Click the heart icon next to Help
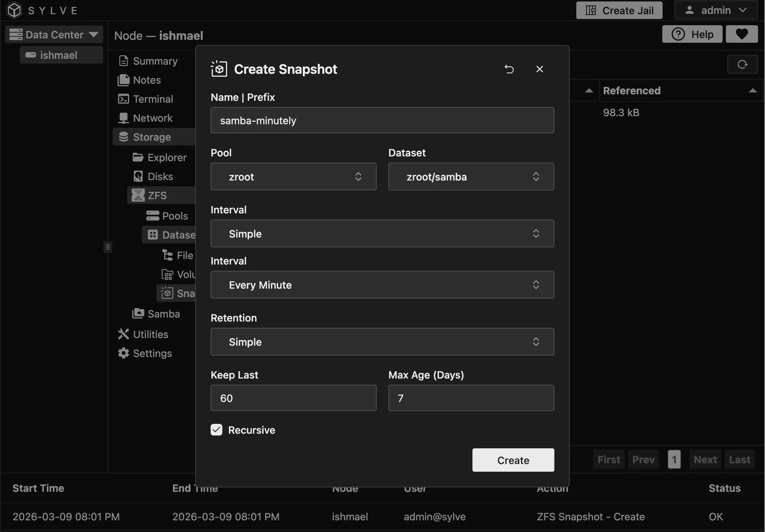The image size is (765, 532). tap(742, 34)
